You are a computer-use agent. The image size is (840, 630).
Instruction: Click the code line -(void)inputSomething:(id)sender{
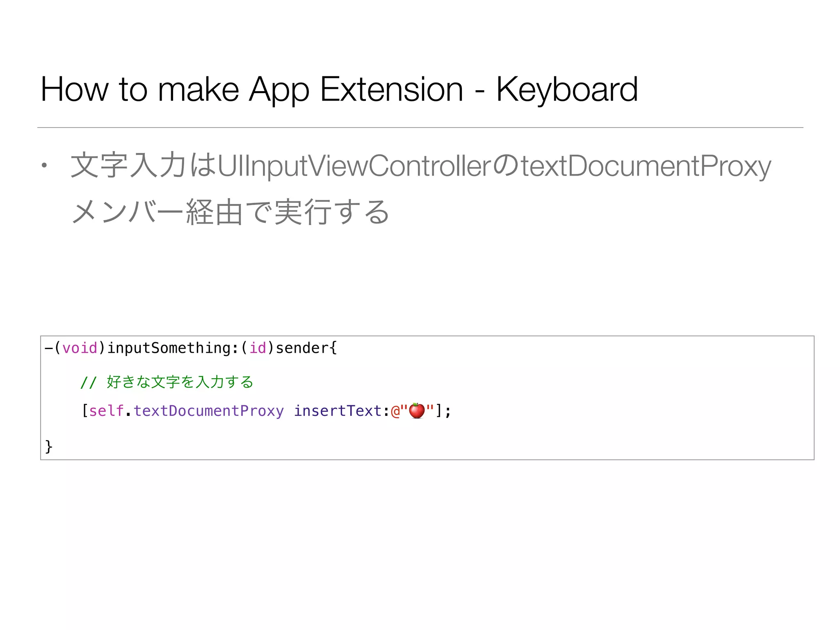(x=191, y=348)
